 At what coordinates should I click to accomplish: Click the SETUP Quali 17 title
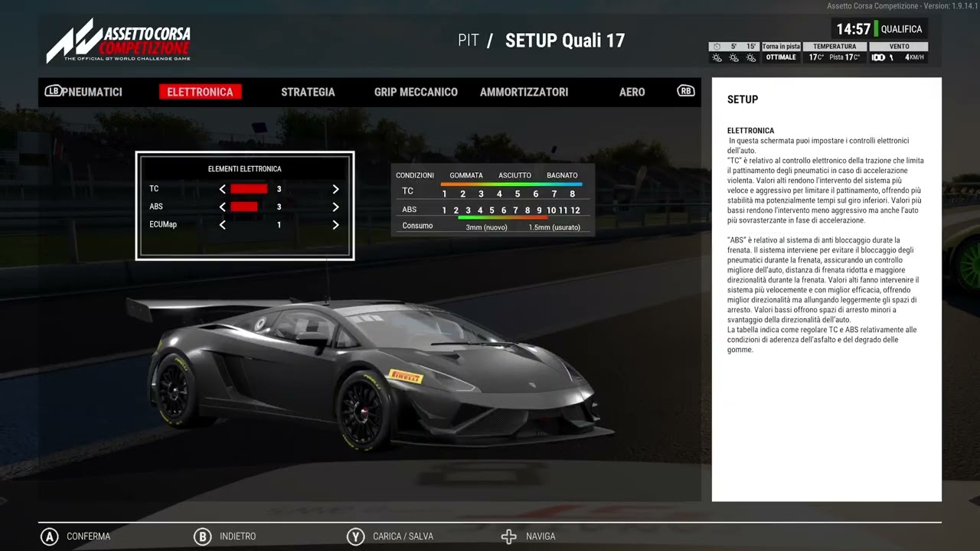[x=565, y=41]
